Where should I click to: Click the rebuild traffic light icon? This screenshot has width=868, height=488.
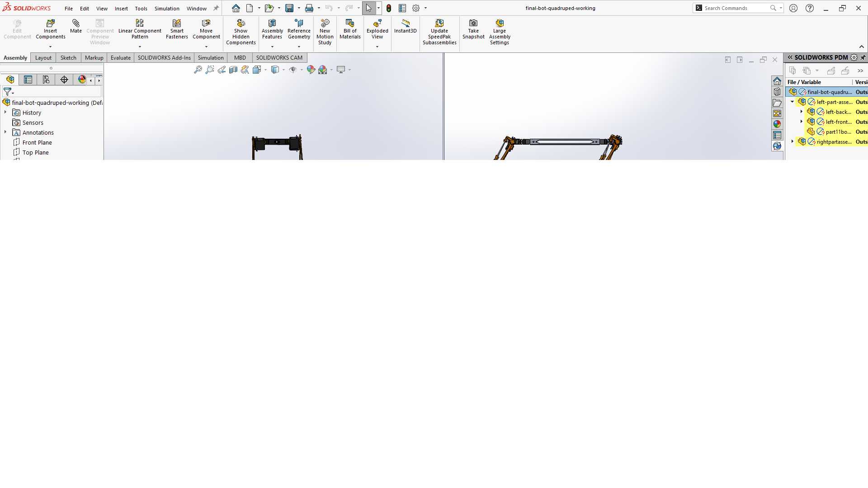coord(389,8)
